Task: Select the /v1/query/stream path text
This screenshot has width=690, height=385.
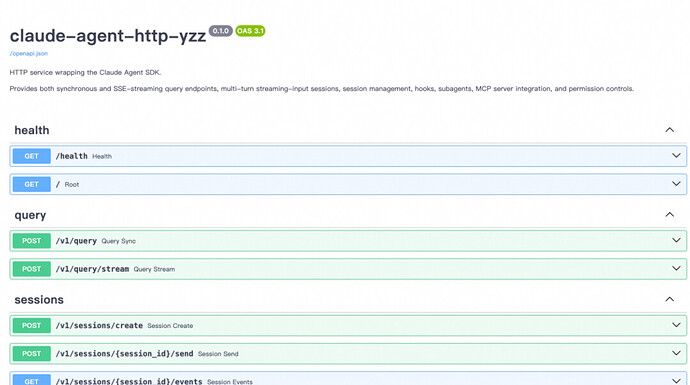Action: pyautogui.click(x=92, y=269)
